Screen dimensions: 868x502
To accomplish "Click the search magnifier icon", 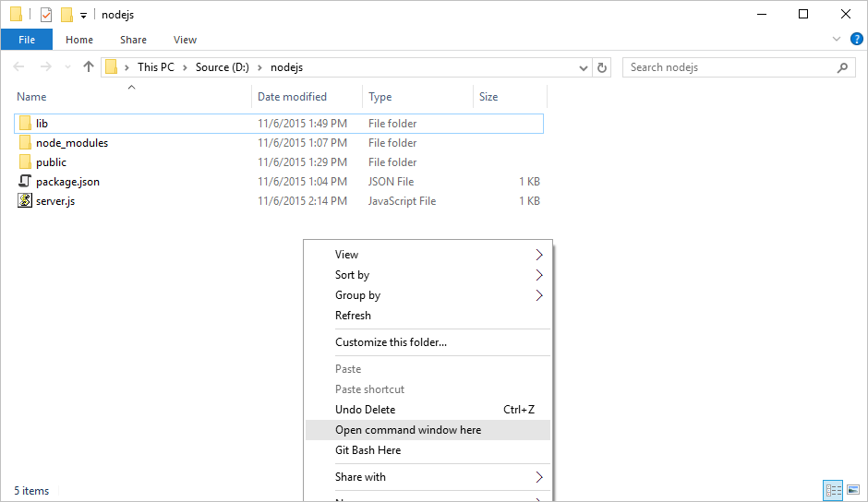I will [842, 67].
